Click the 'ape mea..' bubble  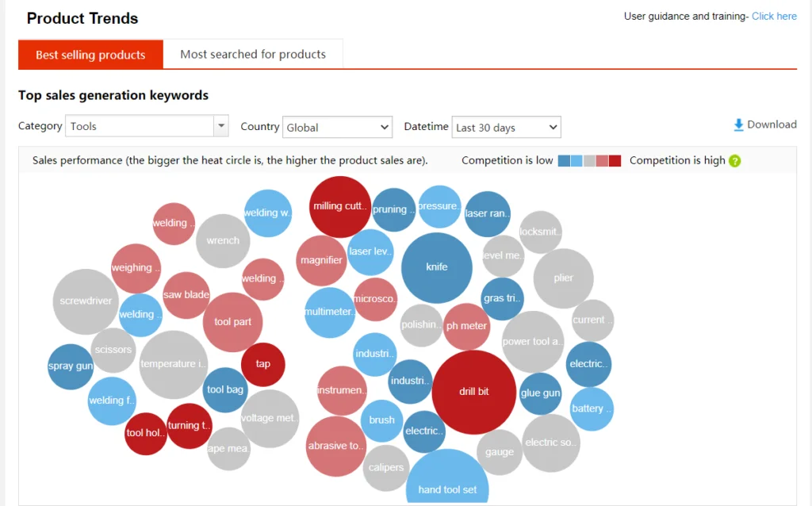point(228,449)
